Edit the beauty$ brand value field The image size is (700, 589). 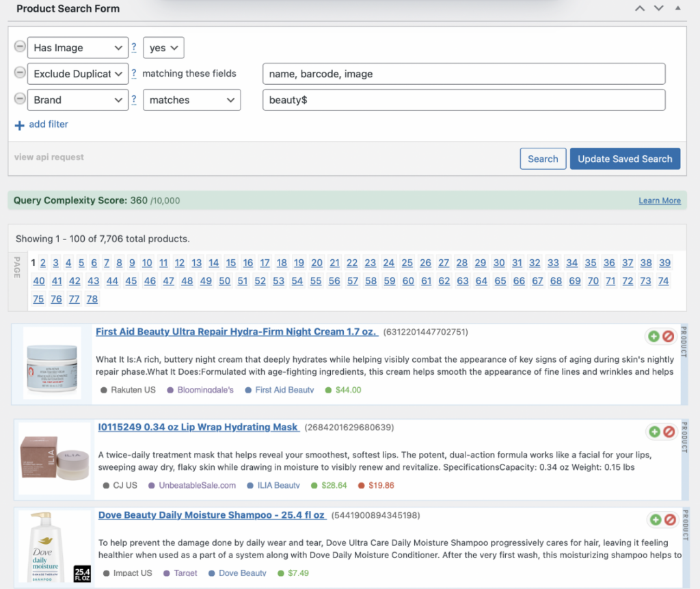pyautogui.click(x=464, y=100)
